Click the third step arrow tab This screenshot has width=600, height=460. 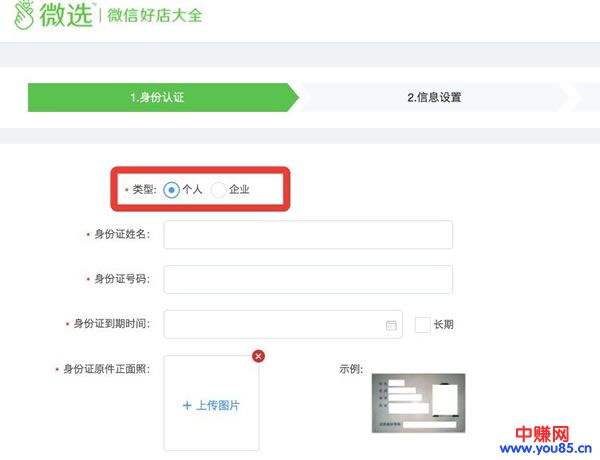pos(586,97)
